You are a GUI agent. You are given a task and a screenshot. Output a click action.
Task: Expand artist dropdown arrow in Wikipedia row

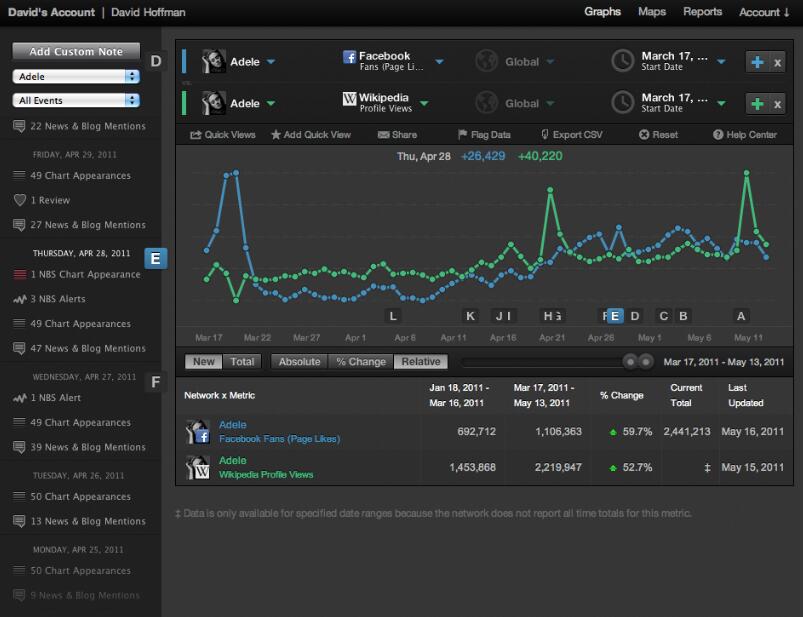tap(271, 103)
